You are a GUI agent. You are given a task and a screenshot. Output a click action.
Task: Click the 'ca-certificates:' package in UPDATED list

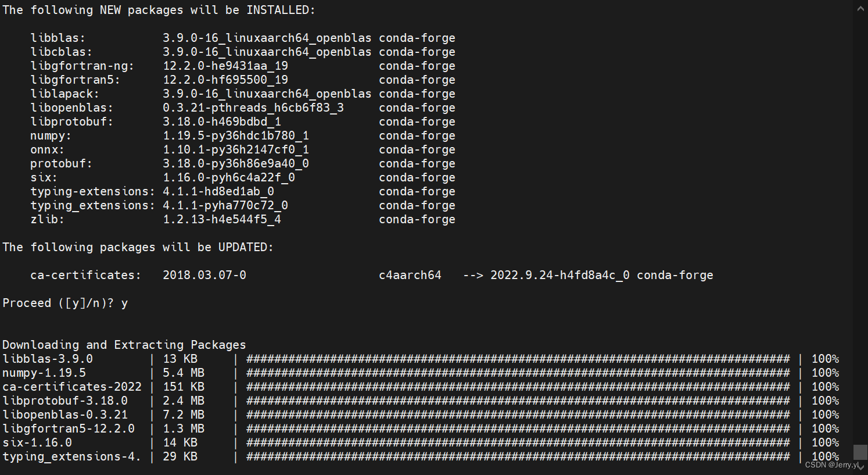86,276
